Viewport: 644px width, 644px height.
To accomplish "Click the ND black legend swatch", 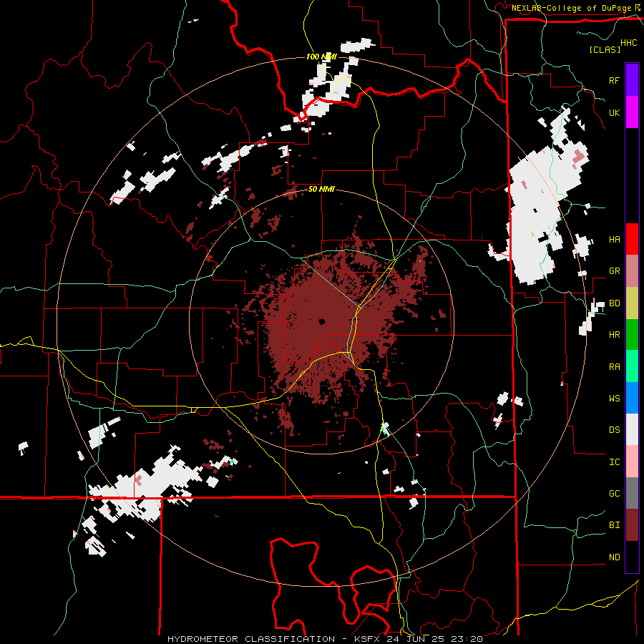I will coord(632,557).
